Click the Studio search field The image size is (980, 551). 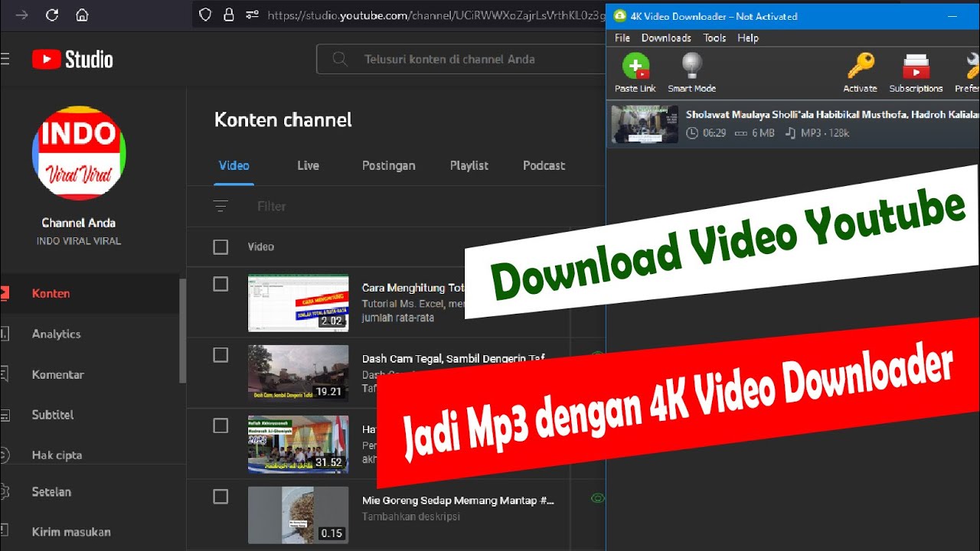[x=461, y=59]
